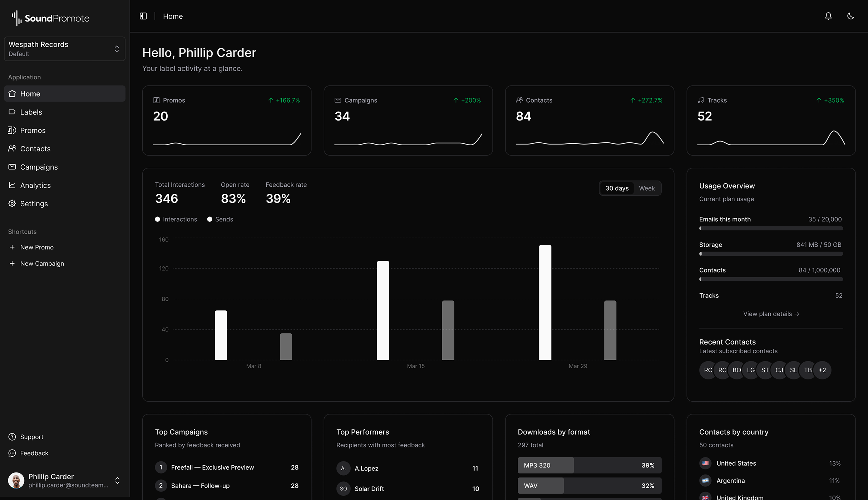Click the Campaigns envelope icon in the sidebar

(12, 167)
